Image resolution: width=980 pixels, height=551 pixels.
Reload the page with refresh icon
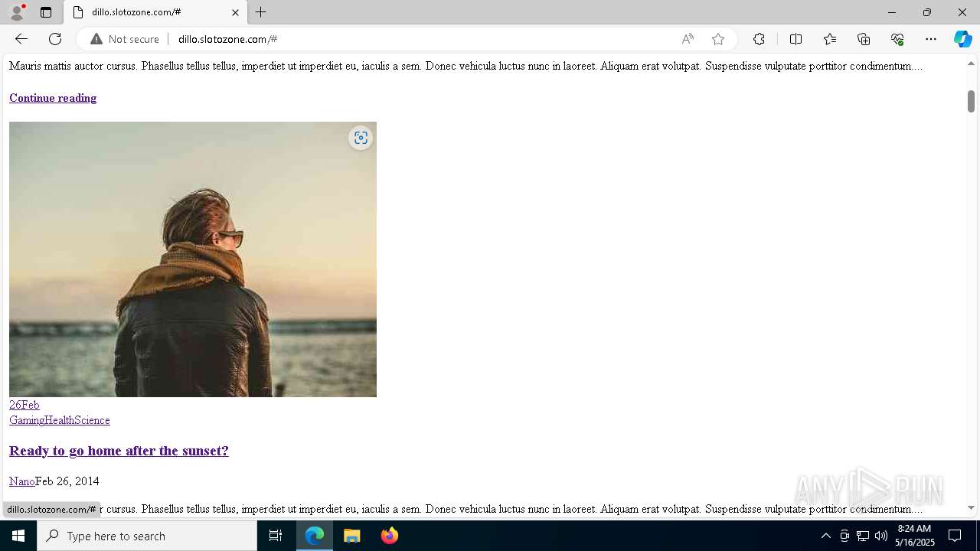55,39
